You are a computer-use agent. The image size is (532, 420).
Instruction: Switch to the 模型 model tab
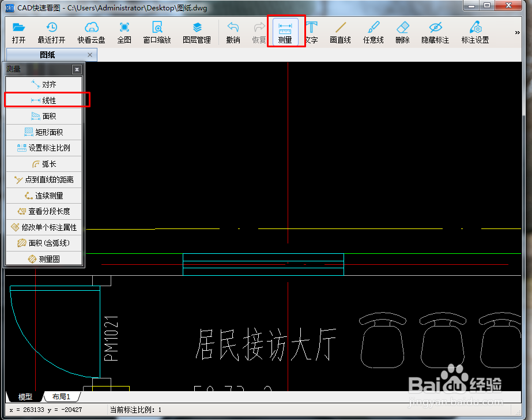point(25,396)
